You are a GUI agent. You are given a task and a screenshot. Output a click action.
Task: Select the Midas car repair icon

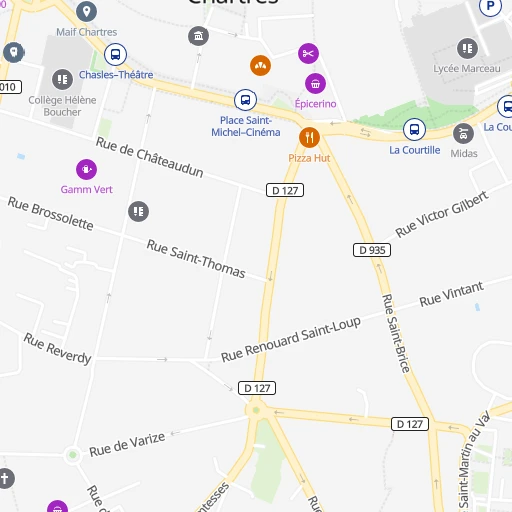pyautogui.click(x=463, y=134)
